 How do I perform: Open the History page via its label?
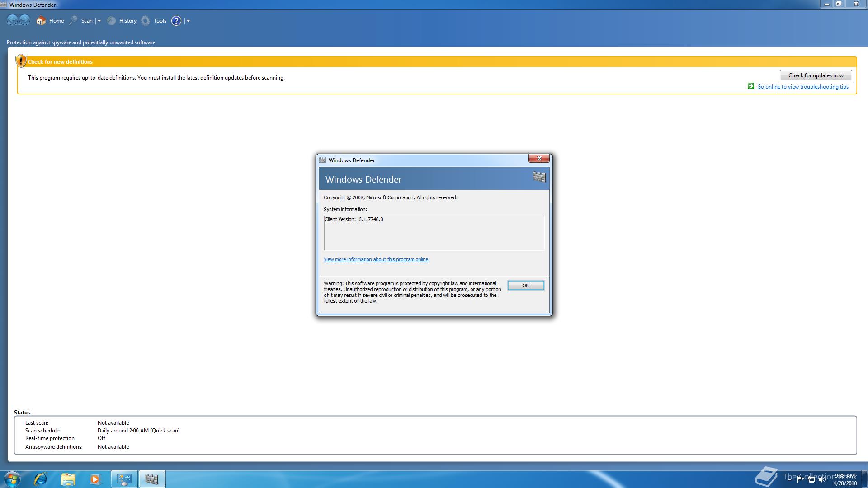pyautogui.click(x=128, y=21)
